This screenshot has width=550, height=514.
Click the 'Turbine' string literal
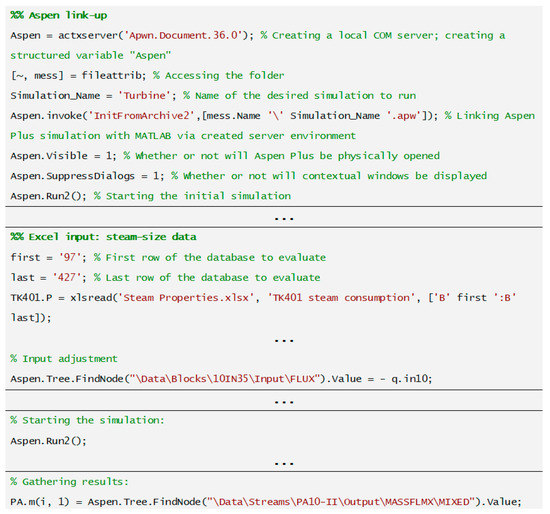click(x=145, y=96)
